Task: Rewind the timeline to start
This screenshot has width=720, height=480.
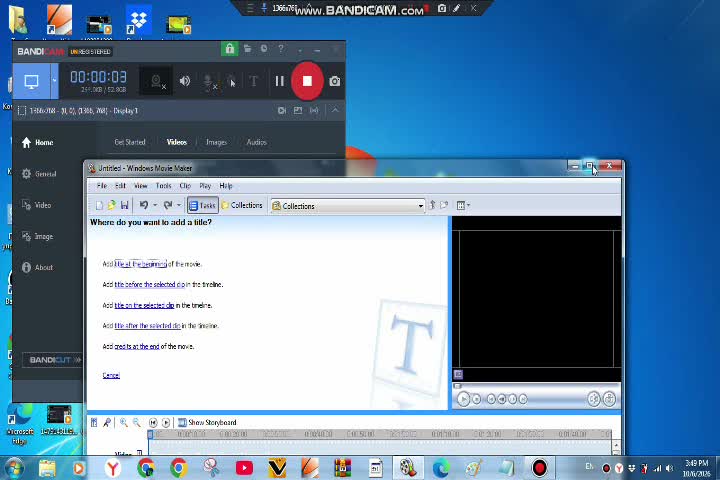Action: coord(153,422)
